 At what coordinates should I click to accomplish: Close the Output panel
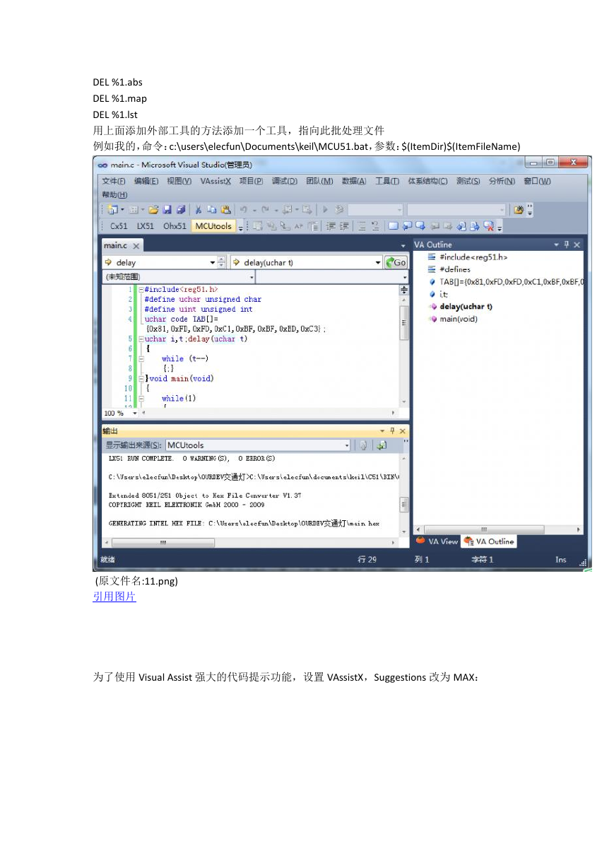coord(403,430)
